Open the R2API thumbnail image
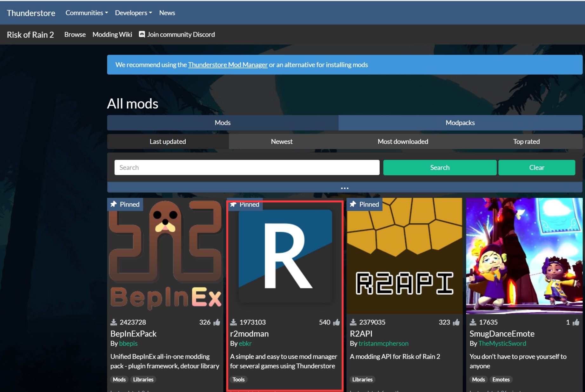The width and height of the screenshot is (585, 392). (x=404, y=256)
